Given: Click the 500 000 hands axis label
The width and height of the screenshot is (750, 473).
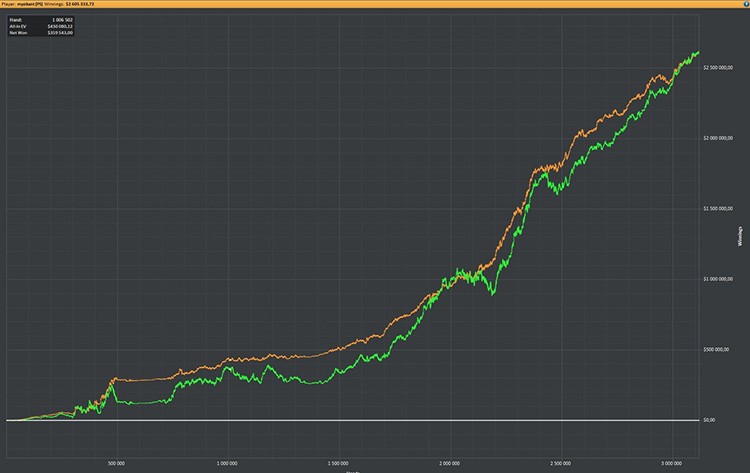Looking at the screenshot, I should click(117, 465).
